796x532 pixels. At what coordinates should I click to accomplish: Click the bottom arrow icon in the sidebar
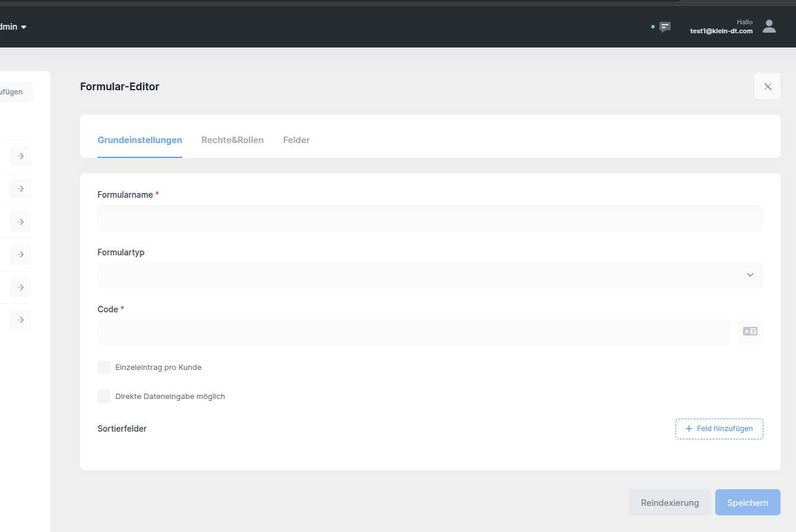pyautogui.click(x=20, y=320)
